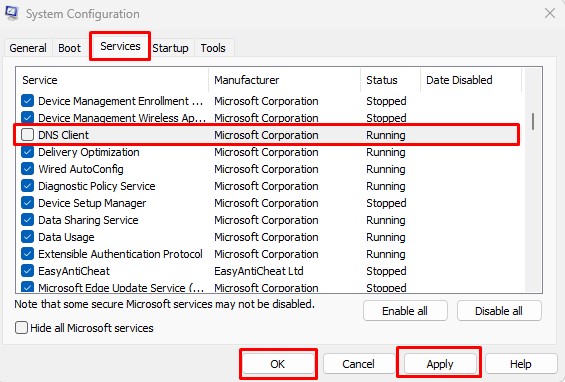Open Help for System Configuration

[521, 364]
